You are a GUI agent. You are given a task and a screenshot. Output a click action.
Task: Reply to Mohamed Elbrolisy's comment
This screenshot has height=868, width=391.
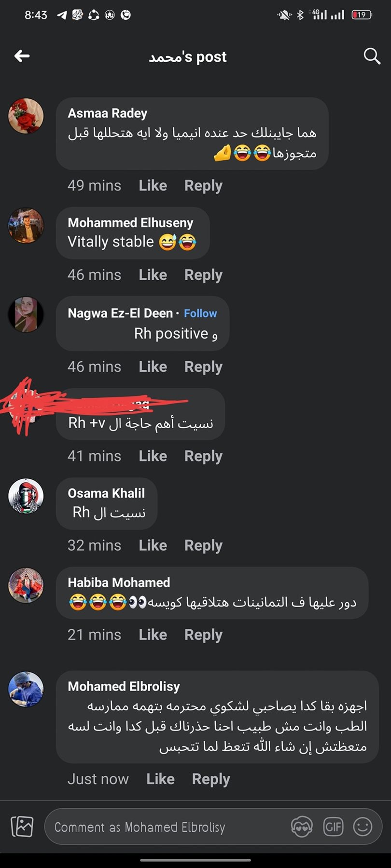[x=211, y=779]
